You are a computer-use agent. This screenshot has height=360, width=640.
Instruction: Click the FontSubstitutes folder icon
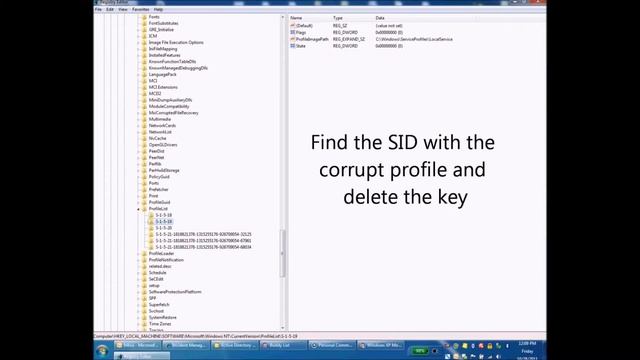(144, 23)
